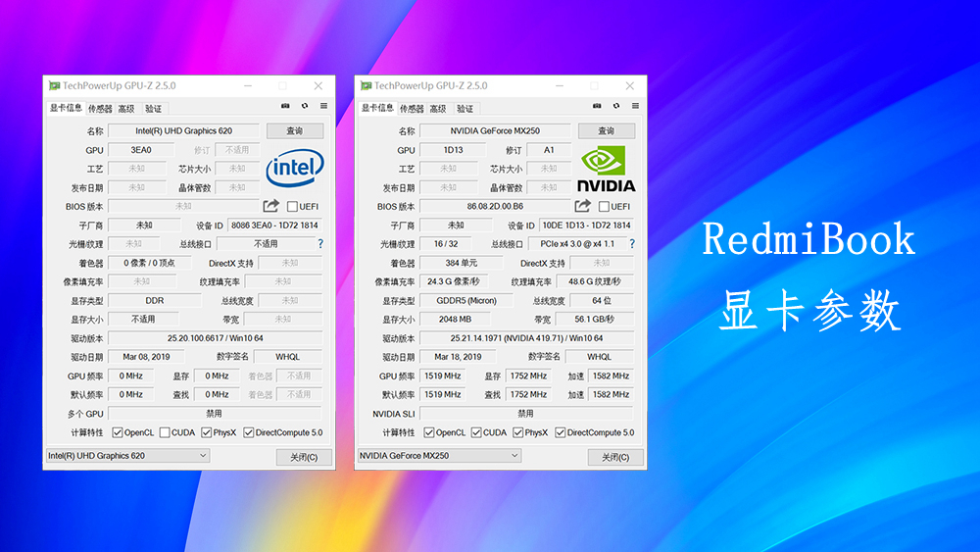Select 显卡信息 tab in NVIDIA window

pyautogui.click(x=377, y=108)
